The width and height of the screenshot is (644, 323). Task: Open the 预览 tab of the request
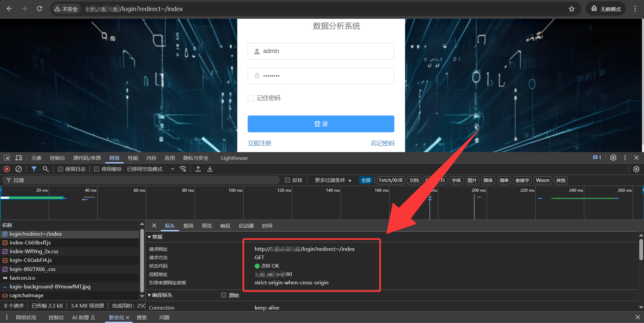pos(207,226)
